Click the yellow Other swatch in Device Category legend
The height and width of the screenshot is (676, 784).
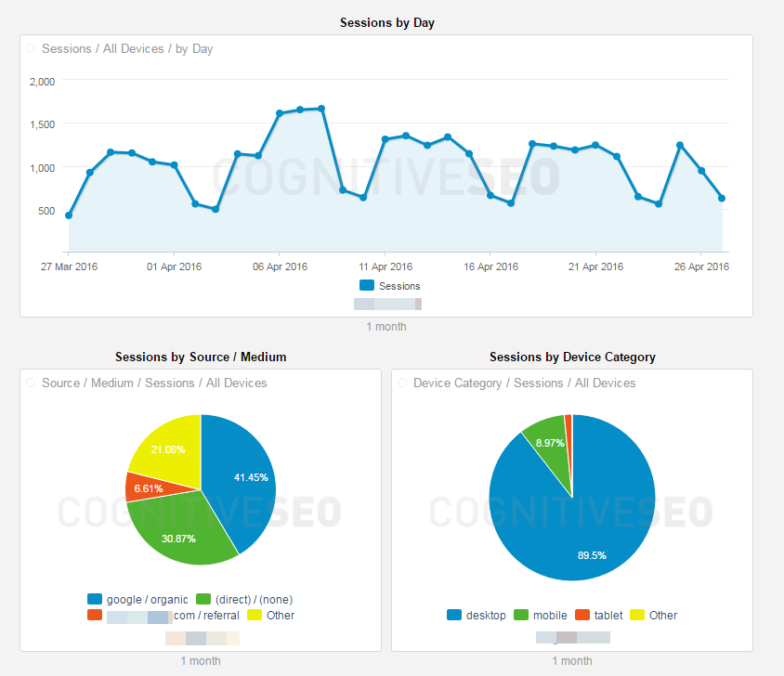(637, 615)
